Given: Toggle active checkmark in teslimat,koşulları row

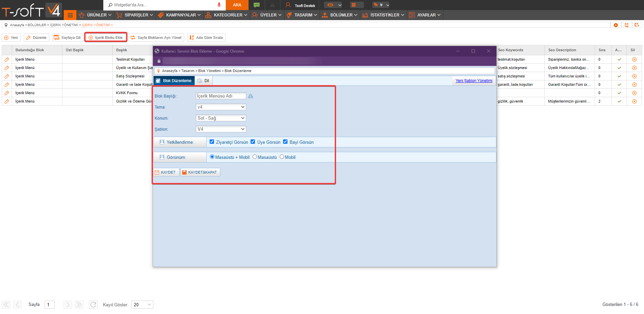Looking at the screenshot, I should (x=619, y=59).
